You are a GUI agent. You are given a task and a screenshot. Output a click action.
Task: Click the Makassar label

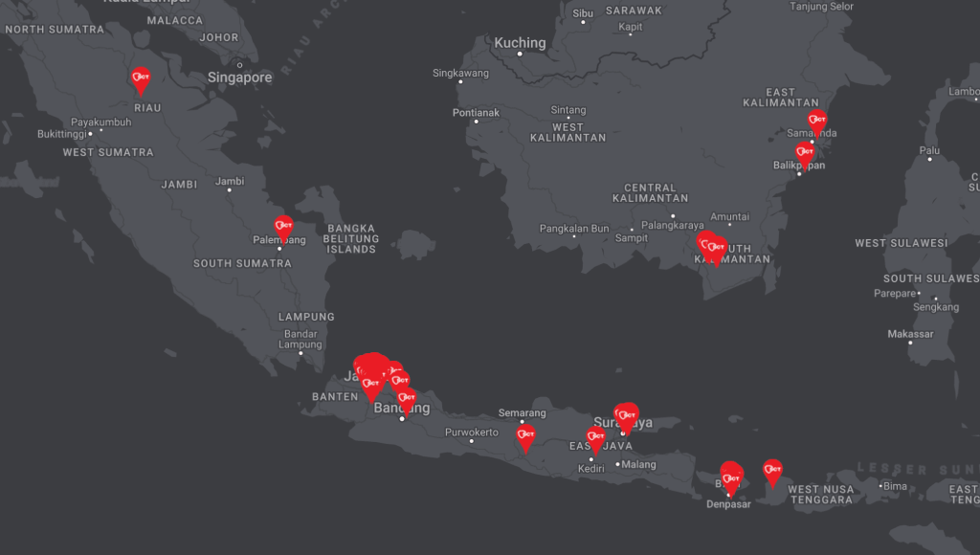click(911, 334)
